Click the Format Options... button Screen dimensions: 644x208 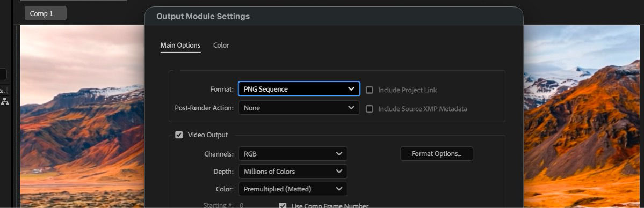pyautogui.click(x=437, y=153)
